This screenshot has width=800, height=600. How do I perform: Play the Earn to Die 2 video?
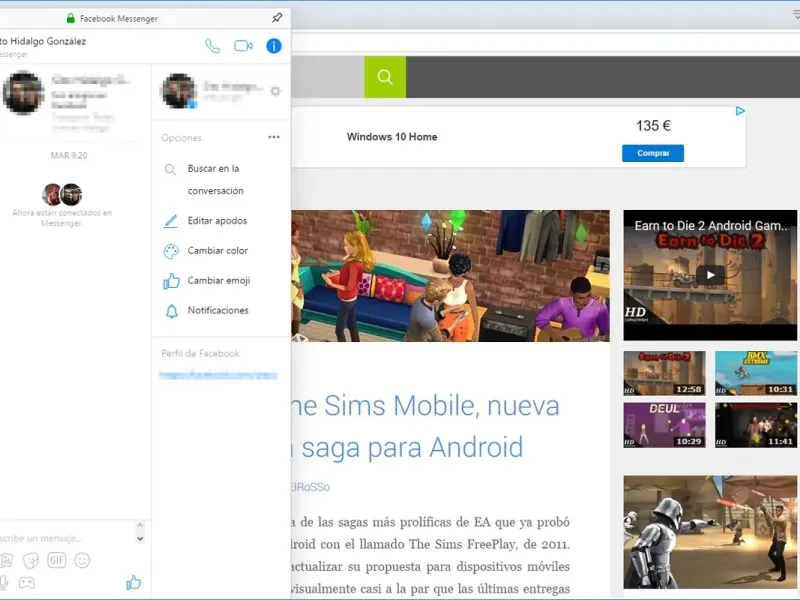(710, 275)
